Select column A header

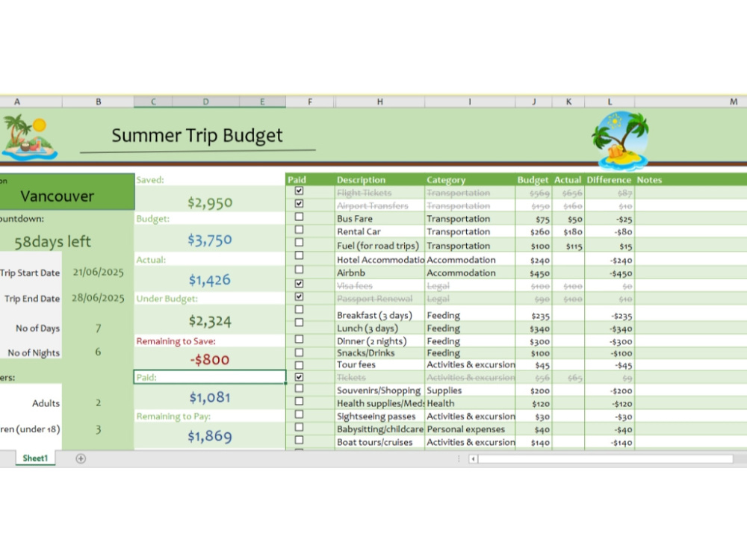coord(31,102)
